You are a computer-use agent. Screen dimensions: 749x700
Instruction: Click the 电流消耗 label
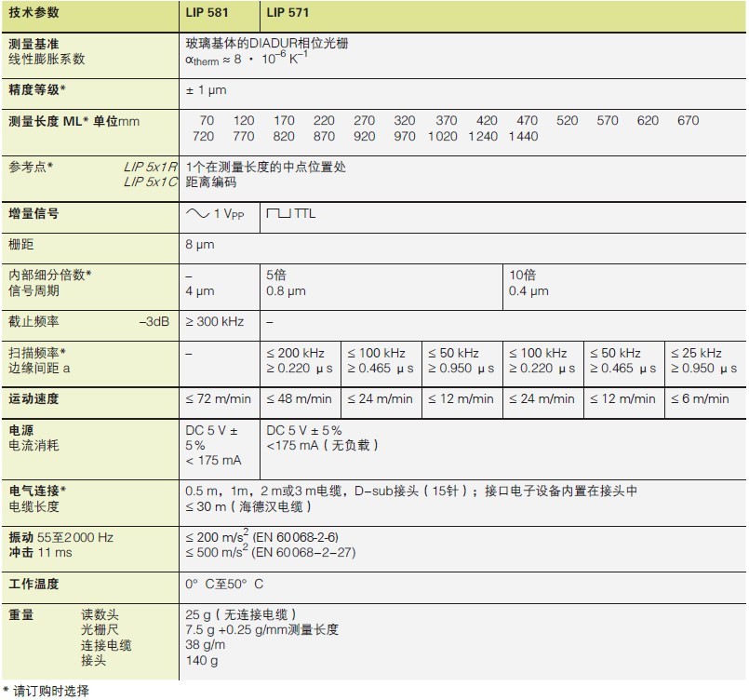[x=33, y=445]
